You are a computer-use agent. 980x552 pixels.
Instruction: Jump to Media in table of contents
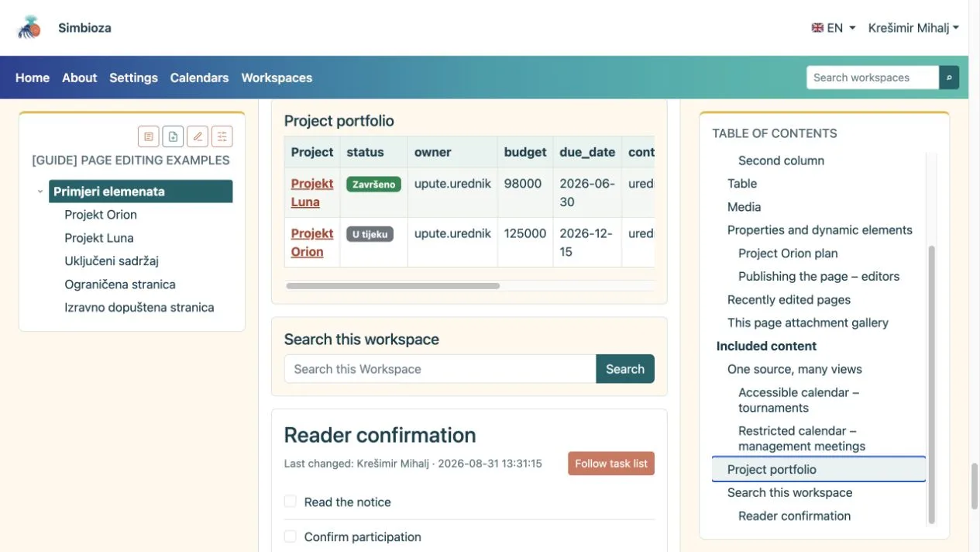tap(744, 207)
